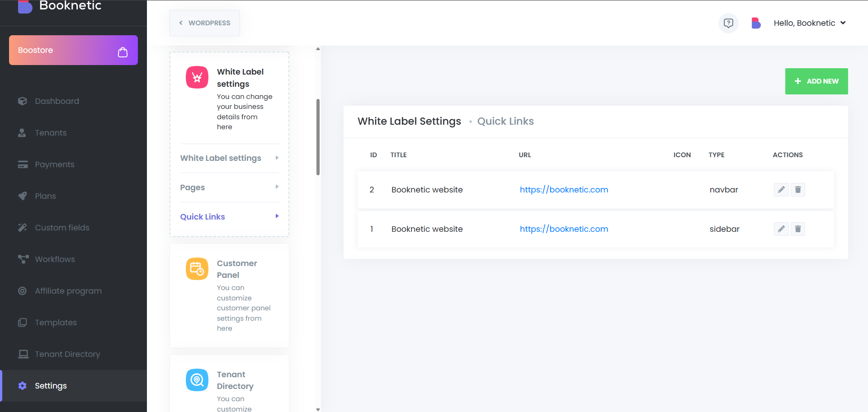The width and height of the screenshot is (868, 412).
Task: Click the Plans rocket icon
Action: point(22,196)
